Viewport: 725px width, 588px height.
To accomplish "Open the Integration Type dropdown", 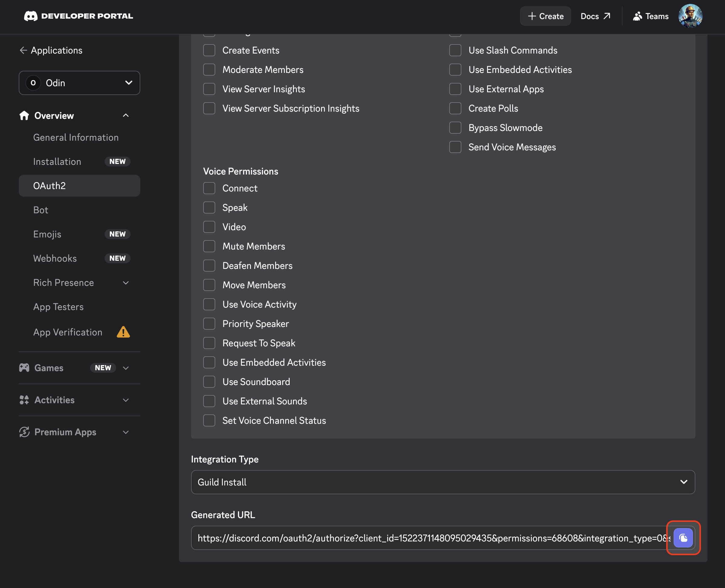I will (443, 482).
